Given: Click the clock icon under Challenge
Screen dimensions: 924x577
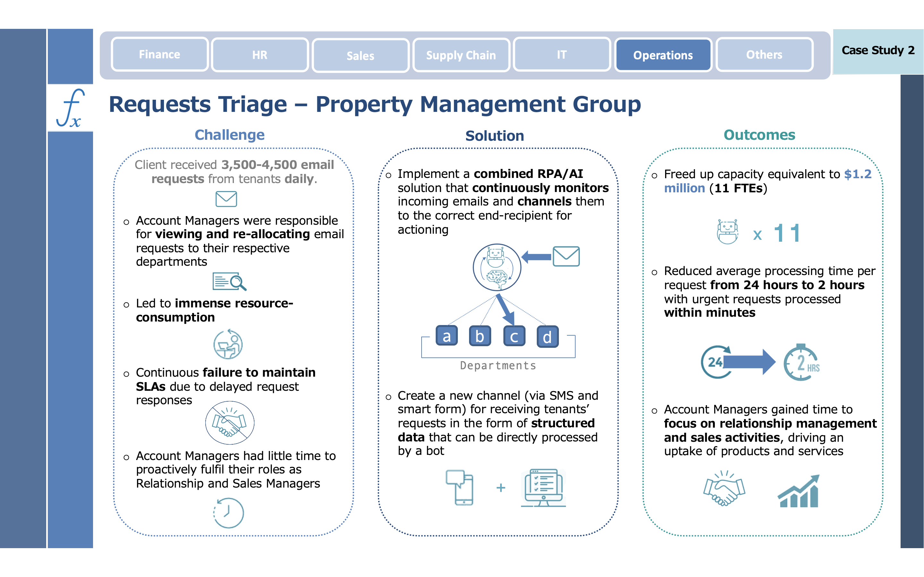Looking at the screenshot, I should (x=228, y=513).
